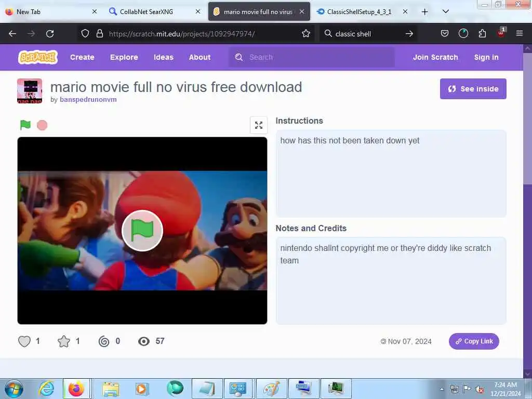Screen dimensions: 532x399
Task: Open Pocket save icon
Action: 445,33
